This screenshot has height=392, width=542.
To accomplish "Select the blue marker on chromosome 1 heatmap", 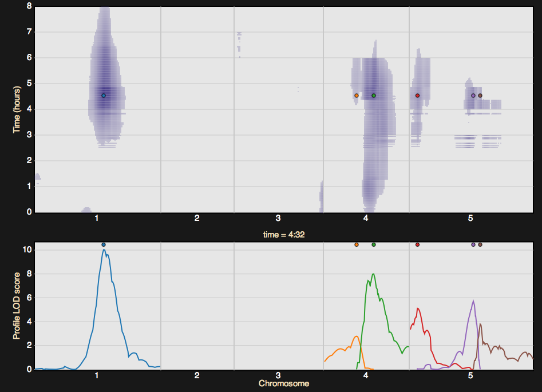I will click(x=104, y=96).
